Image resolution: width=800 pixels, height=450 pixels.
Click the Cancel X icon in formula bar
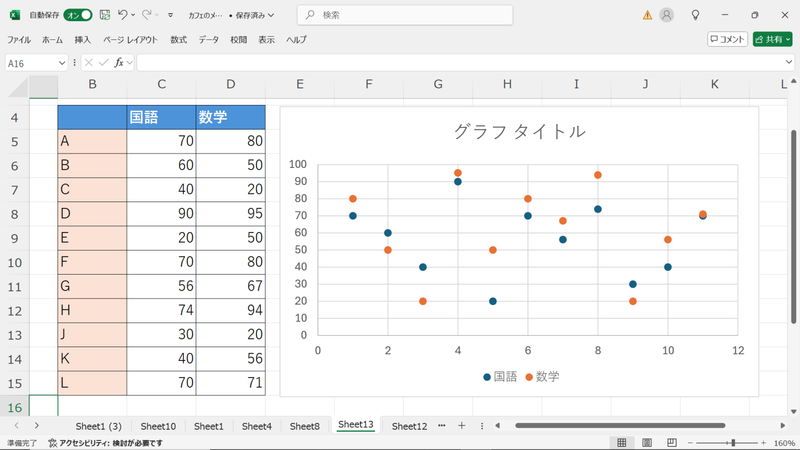[x=89, y=63]
